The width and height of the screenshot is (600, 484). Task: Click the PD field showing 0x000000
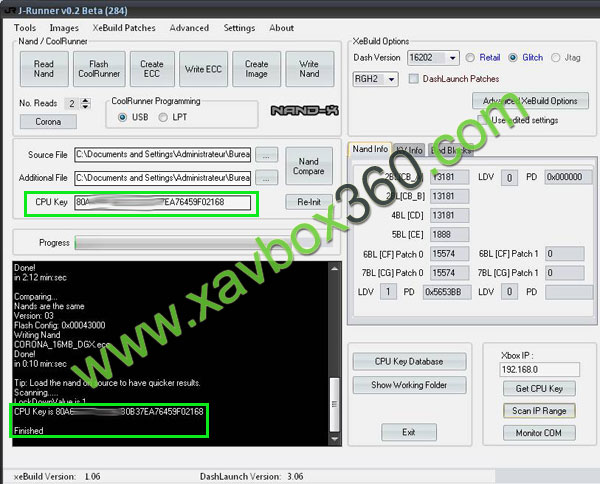568,177
